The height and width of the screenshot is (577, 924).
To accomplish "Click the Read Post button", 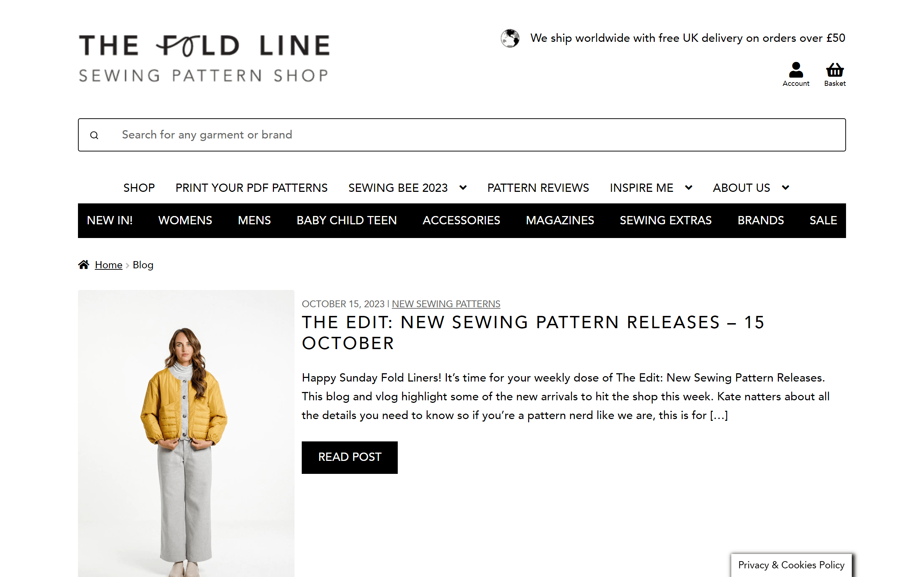I will [x=349, y=457].
